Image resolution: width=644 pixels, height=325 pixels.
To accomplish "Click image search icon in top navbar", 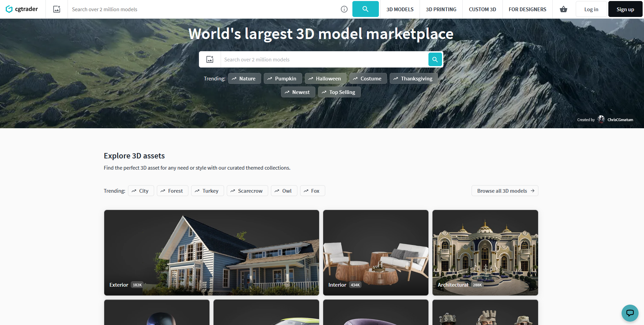I will pos(57,9).
